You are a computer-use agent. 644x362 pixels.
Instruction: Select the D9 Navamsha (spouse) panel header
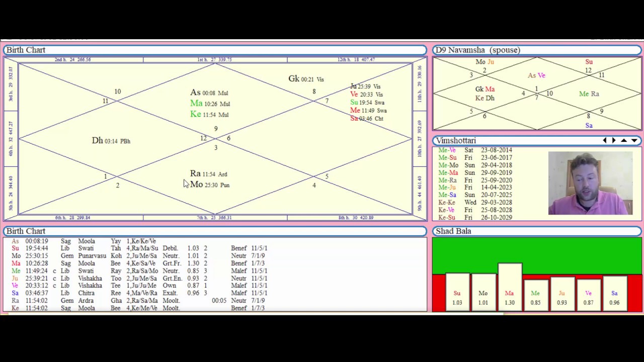click(537, 50)
